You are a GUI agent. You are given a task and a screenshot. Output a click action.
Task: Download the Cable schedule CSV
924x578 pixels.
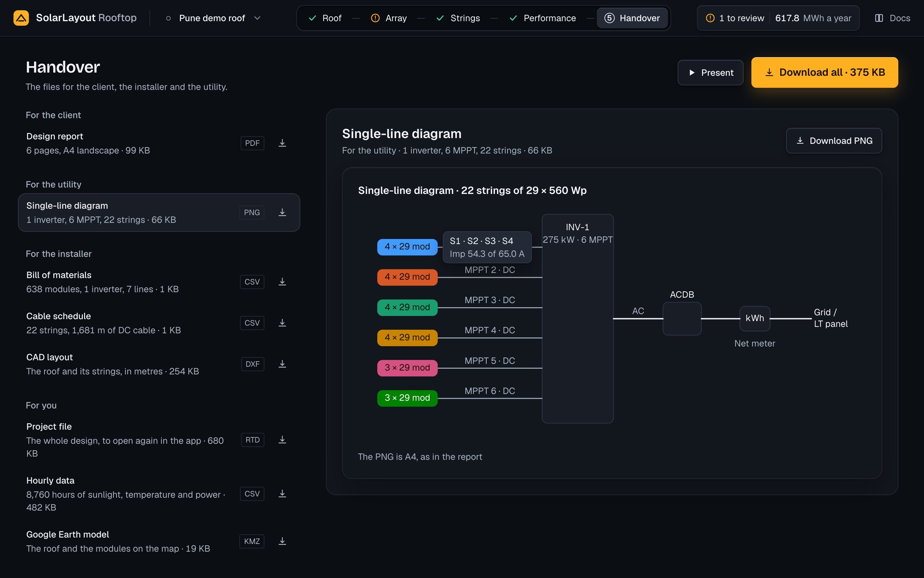(282, 323)
